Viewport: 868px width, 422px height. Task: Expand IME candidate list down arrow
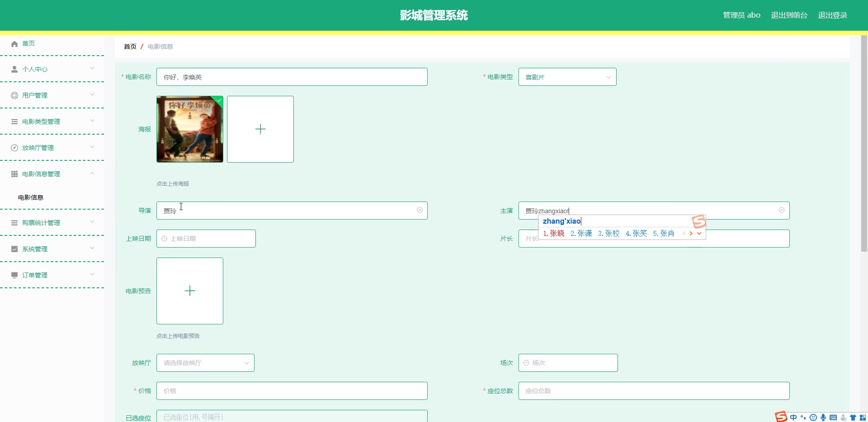699,234
